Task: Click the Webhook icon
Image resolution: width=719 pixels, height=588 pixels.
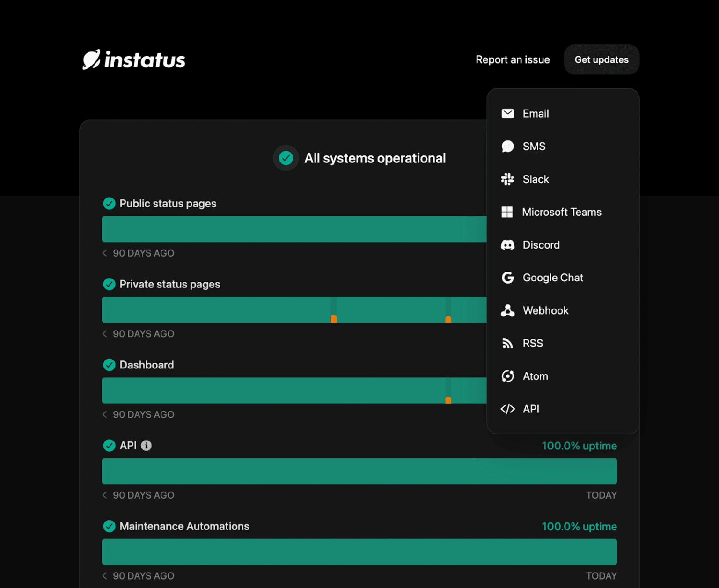Action: (507, 310)
